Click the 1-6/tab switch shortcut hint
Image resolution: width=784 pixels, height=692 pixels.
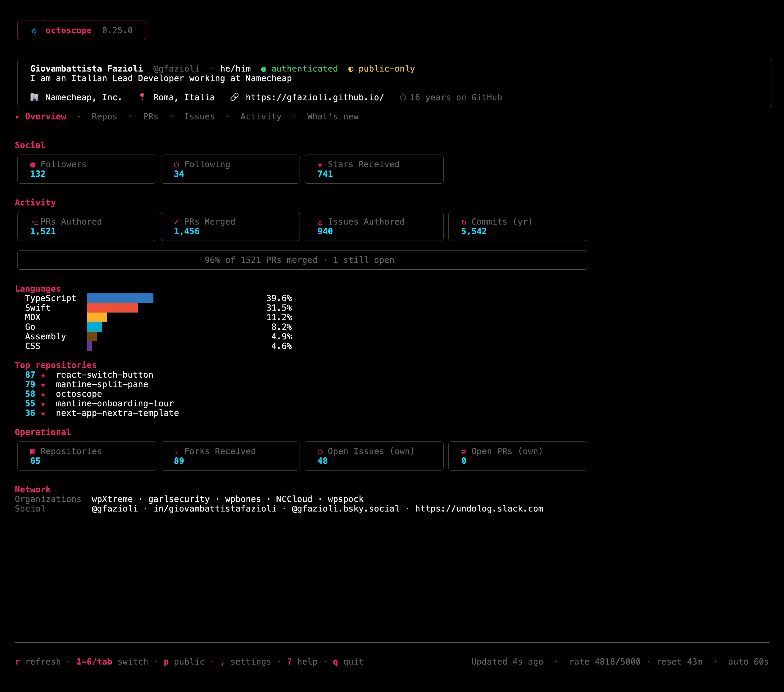pos(112,662)
